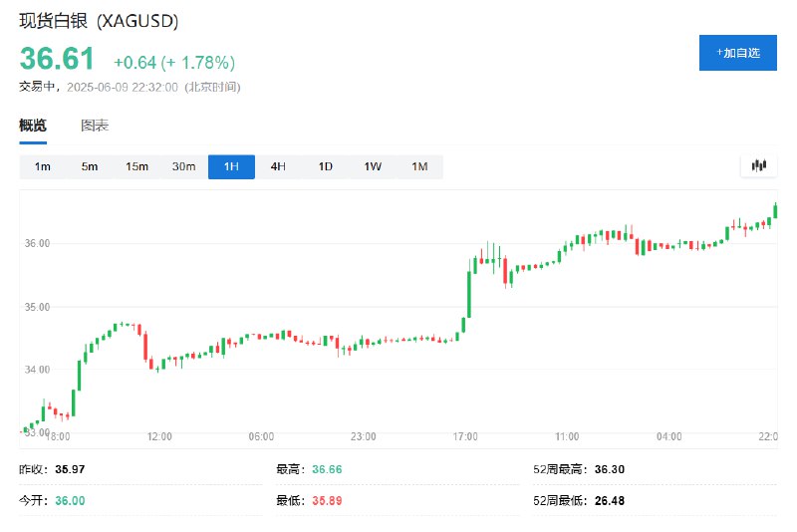
Task: Click the 35.00 price axis label
Action: coord(37,307)
